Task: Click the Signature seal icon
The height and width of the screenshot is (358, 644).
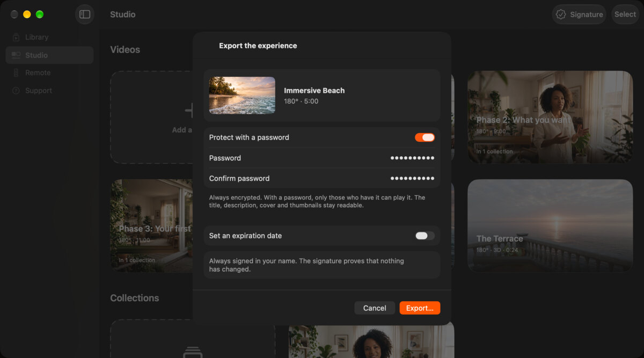Action: coord(561,14)
